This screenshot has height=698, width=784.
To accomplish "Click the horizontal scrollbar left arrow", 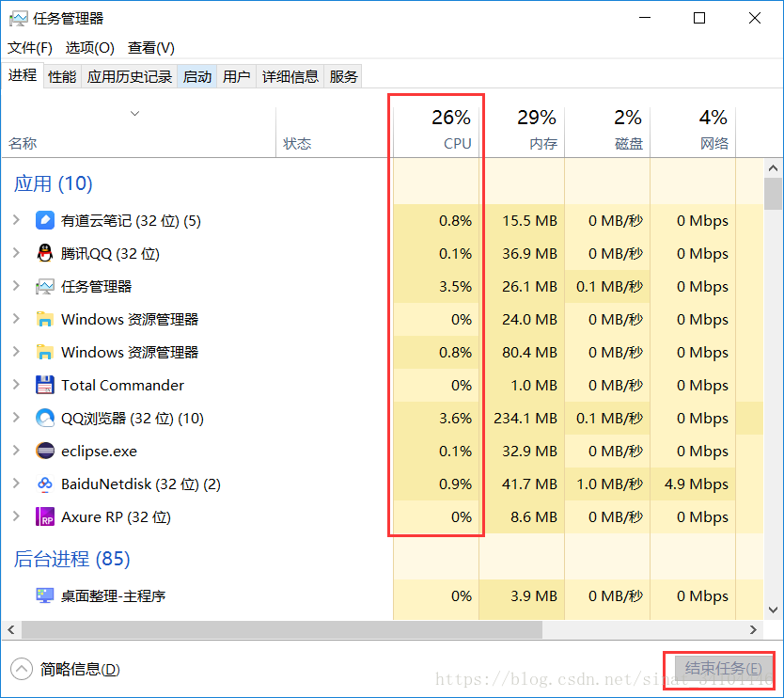I will [11, 629].
